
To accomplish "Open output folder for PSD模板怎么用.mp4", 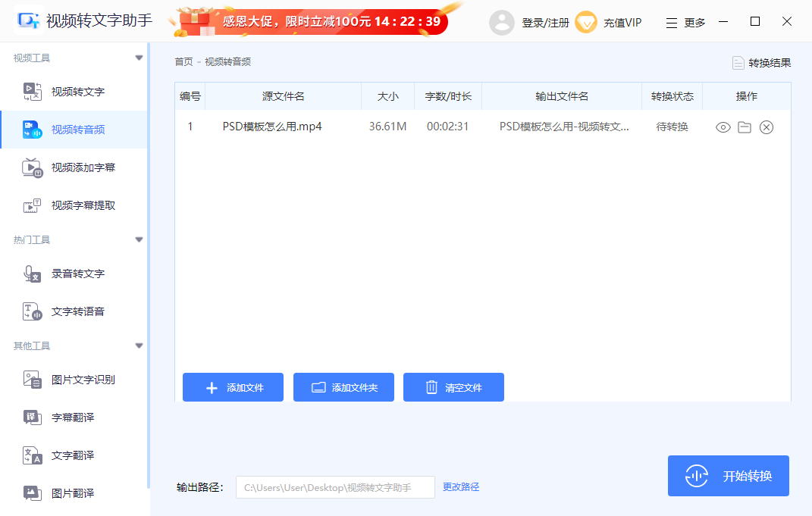I will coord(745,127).
